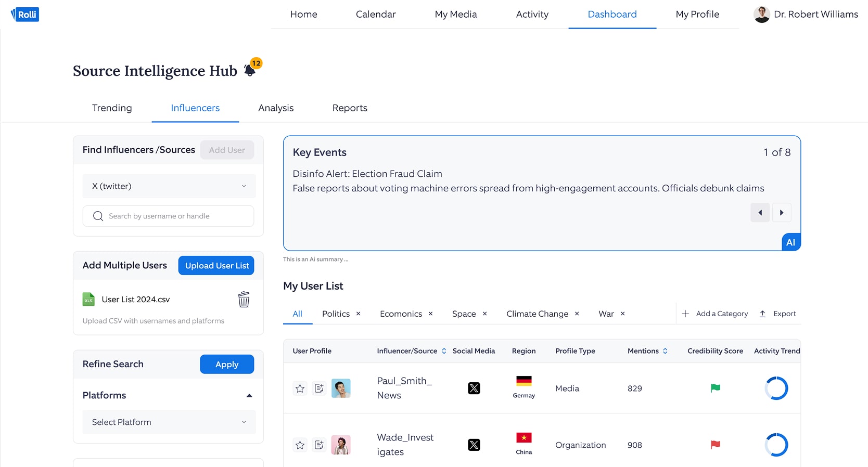This screenshot has width=868, height=467.
Task: Select the Ecomonics category tab
Action: click(401, 314)
